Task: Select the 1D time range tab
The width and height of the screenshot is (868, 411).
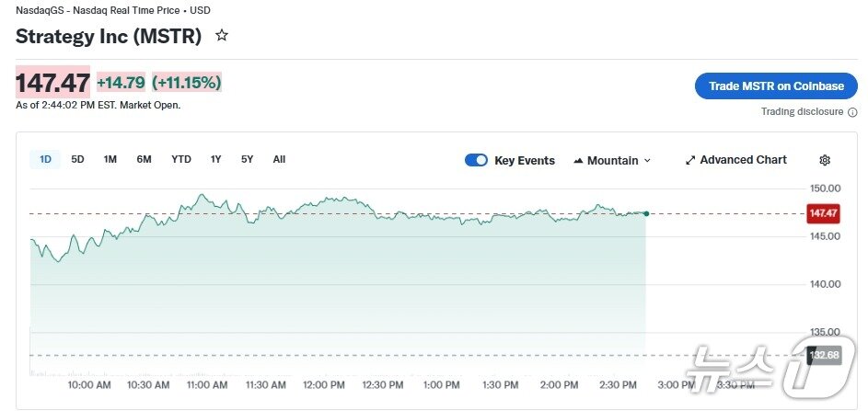Action: pyautogui.click(x=45, y=159)
